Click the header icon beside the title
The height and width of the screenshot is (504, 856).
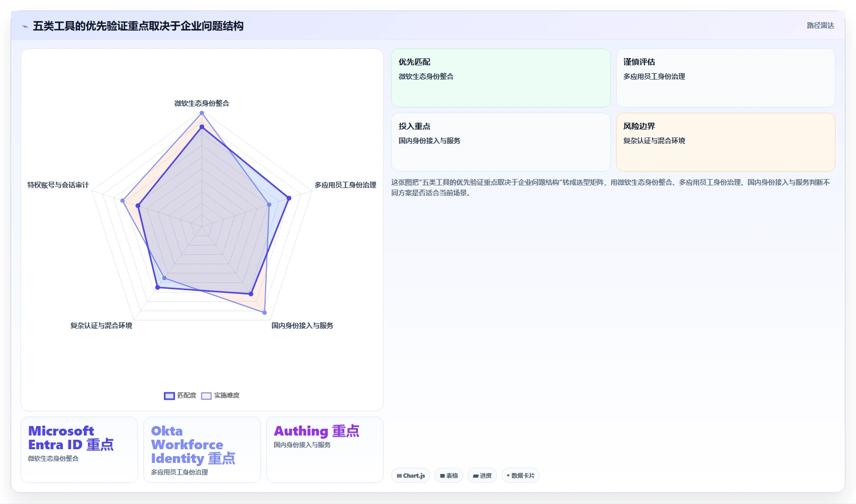25,26
